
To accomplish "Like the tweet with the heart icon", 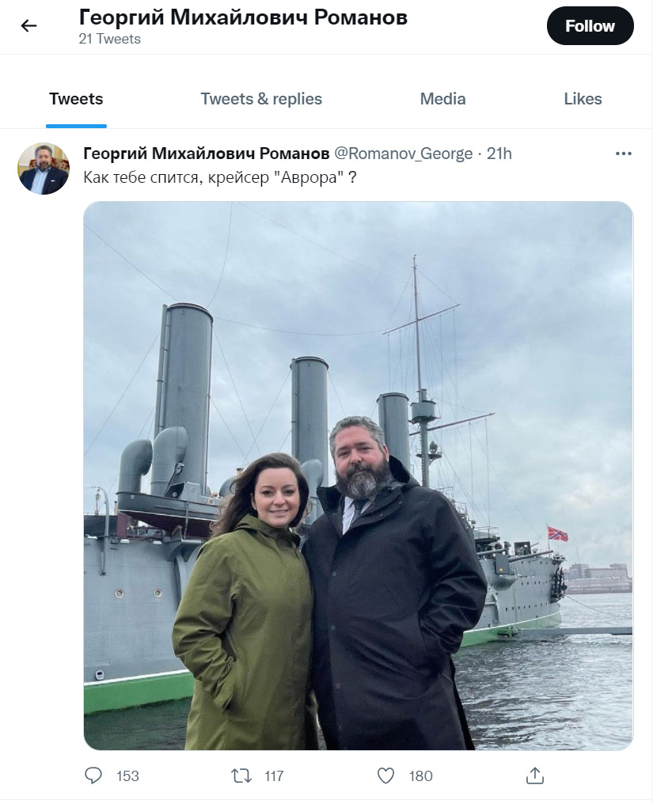I will [385, 776].
